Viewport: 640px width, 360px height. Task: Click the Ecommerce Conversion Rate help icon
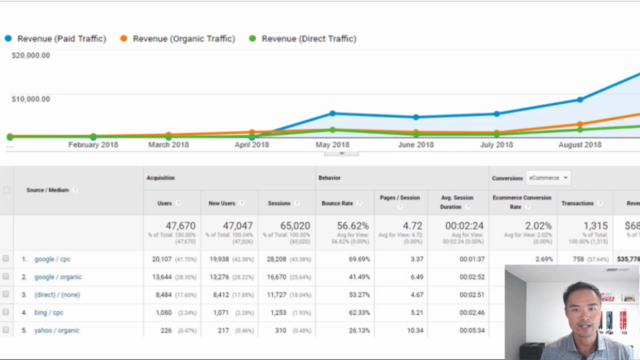pyautogui.click(x=527, y=207)
